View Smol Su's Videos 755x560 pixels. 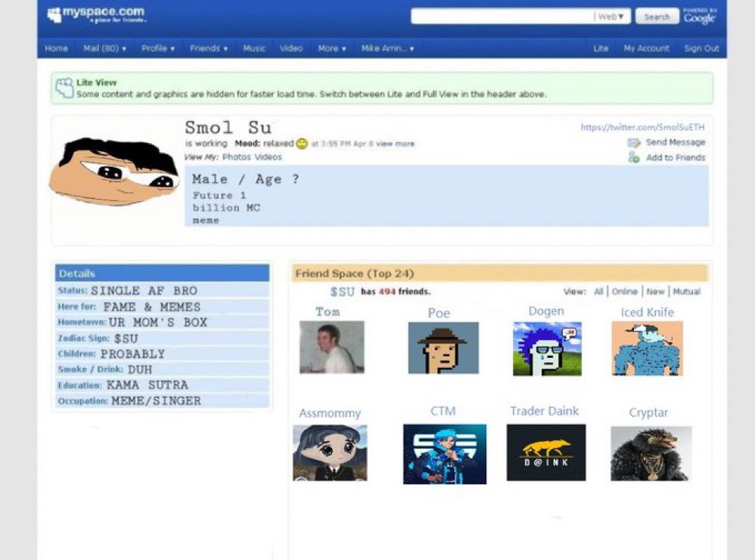pos(269,157)
